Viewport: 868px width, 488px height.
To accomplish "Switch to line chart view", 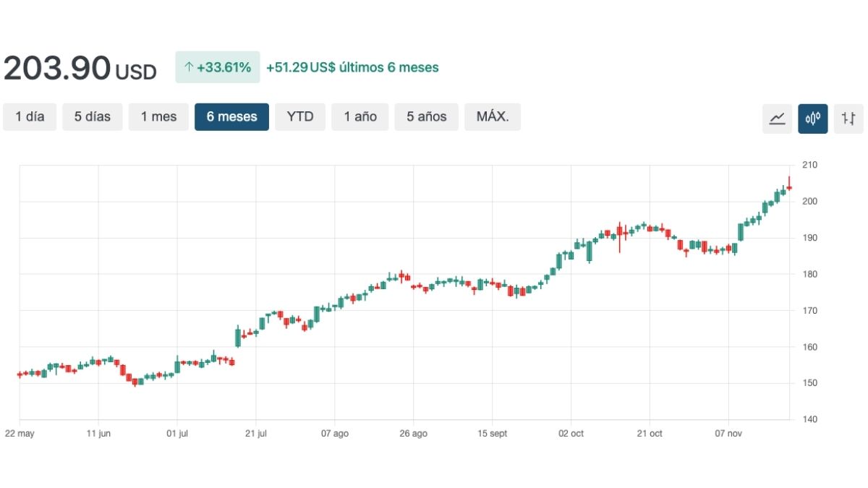I will pyautogui.click(x=777, y=118).
